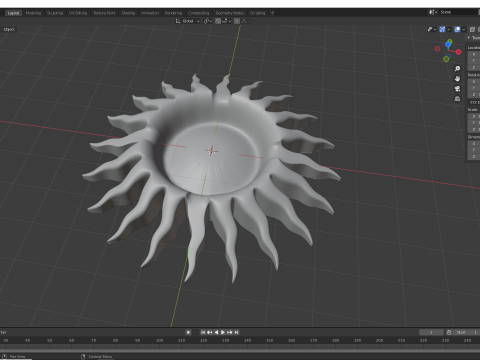Click the Dimensions X field
480x360 pixels.
click(x=474, y=143)
